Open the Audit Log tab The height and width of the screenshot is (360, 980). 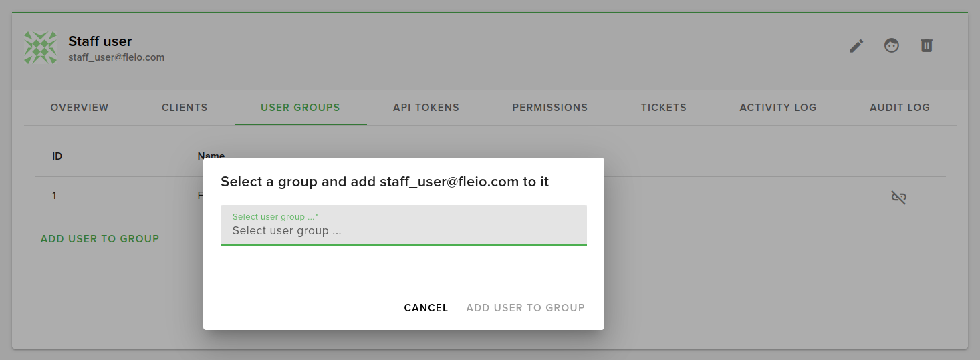[x=899, y=108]
